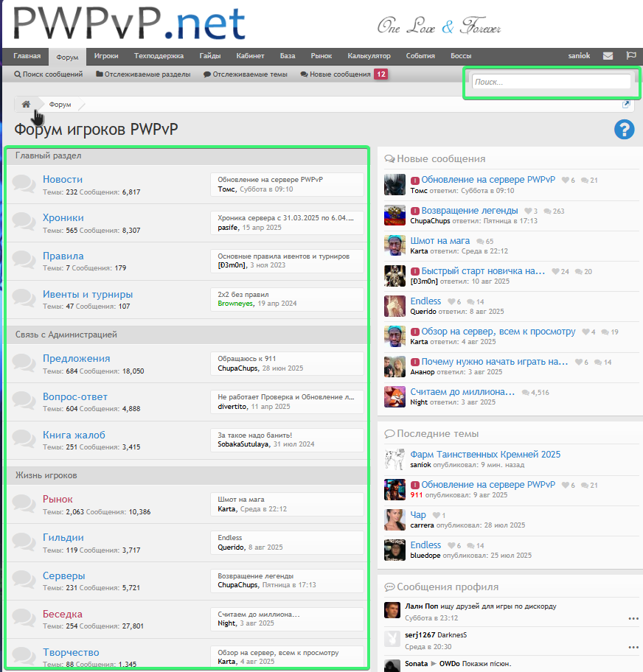The image size is (643, 672).
Task: Open the alerts flag icon
Action: tap(630, 56)
